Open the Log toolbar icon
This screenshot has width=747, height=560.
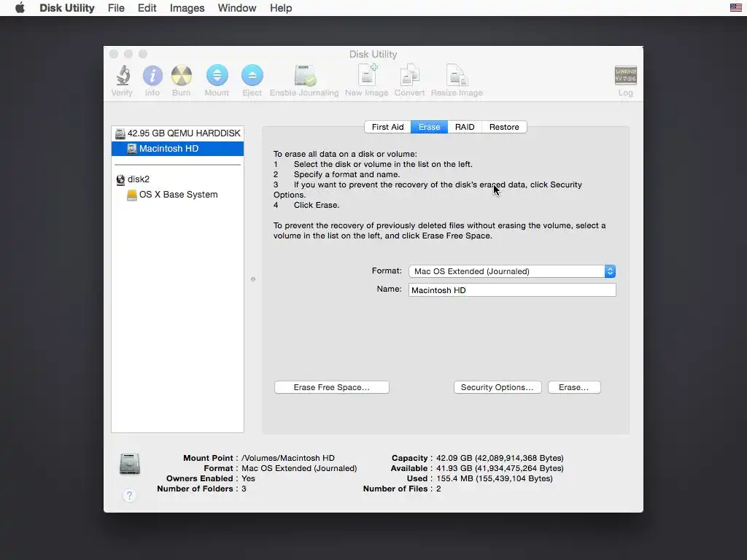625,75
